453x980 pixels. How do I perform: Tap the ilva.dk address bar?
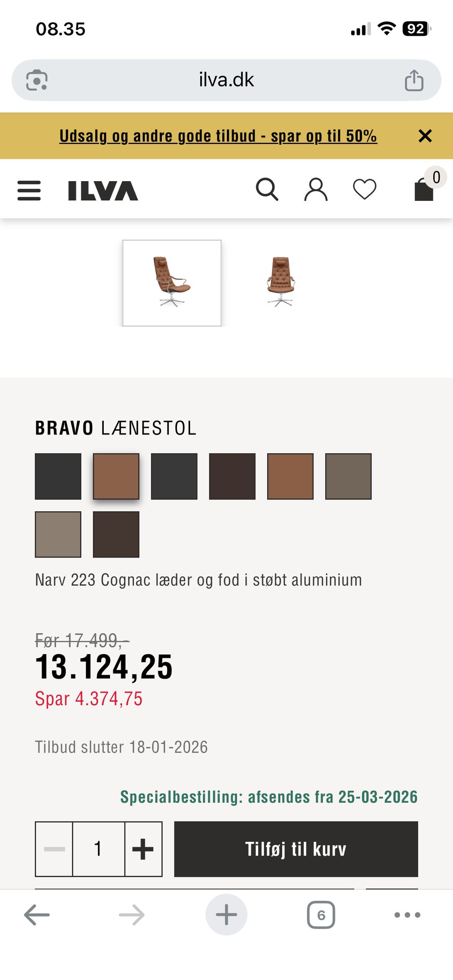(x=226, y=80)
